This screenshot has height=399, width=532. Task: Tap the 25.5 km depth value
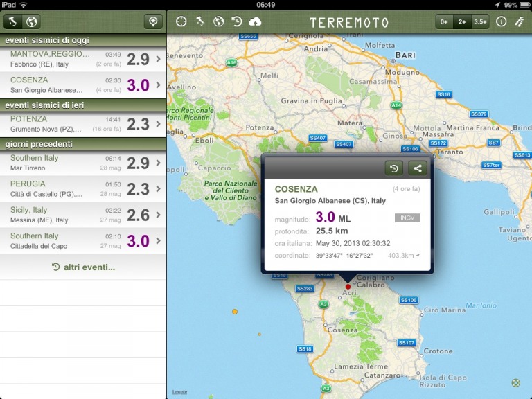pos(332,231)
